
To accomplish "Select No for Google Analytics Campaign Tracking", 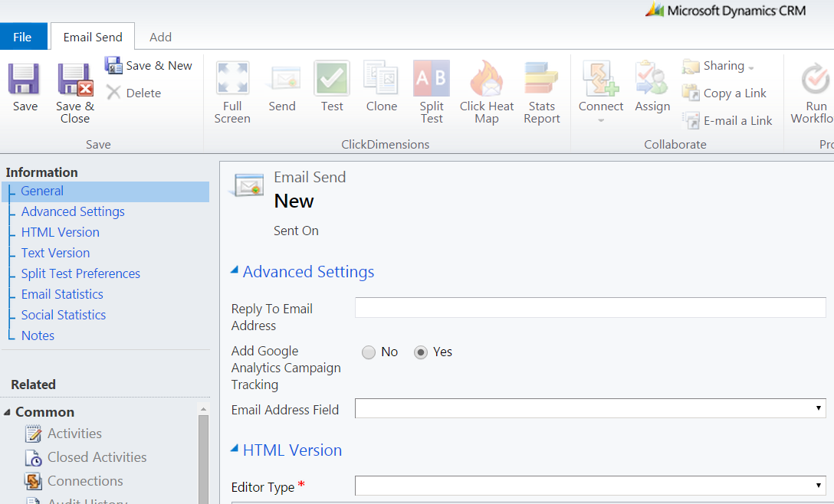I will [368, 352].
